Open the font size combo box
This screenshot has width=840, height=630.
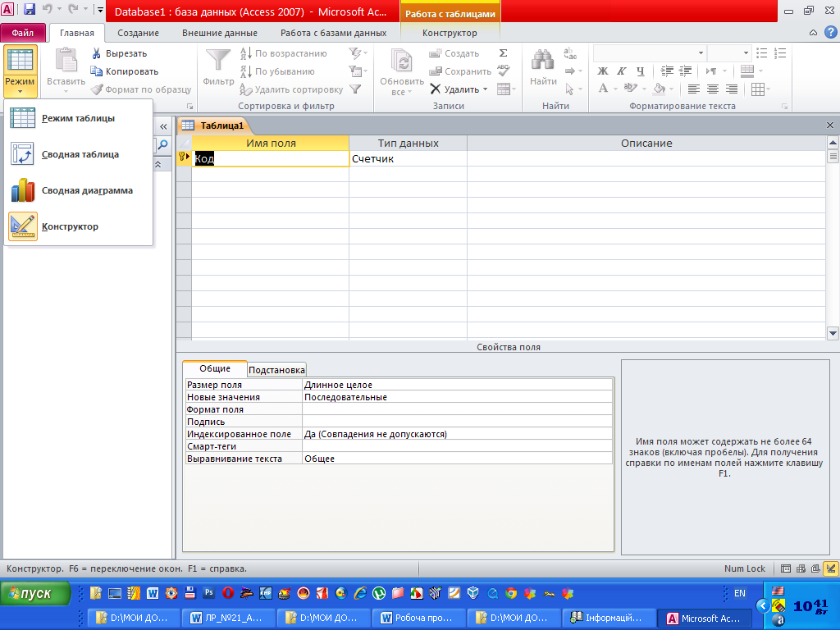pyautogui.click(x=728, y=53)
